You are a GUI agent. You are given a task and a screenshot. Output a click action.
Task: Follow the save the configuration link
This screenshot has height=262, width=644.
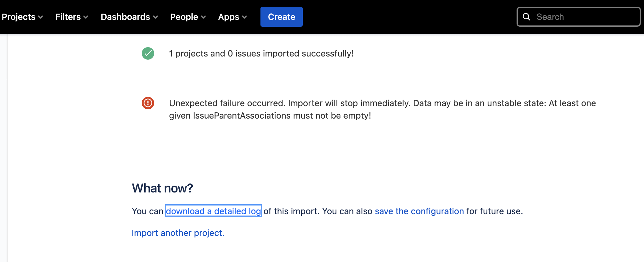(x=419, y=211)
